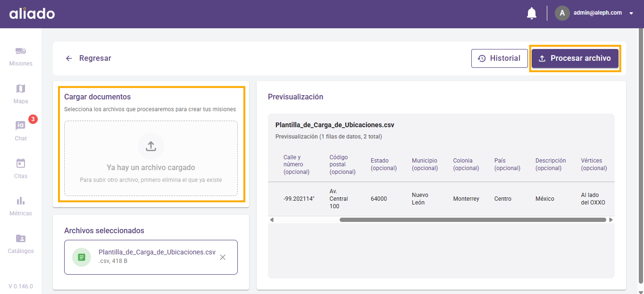
Task: Click the back arrow icon
Action: tap(69, 58)
